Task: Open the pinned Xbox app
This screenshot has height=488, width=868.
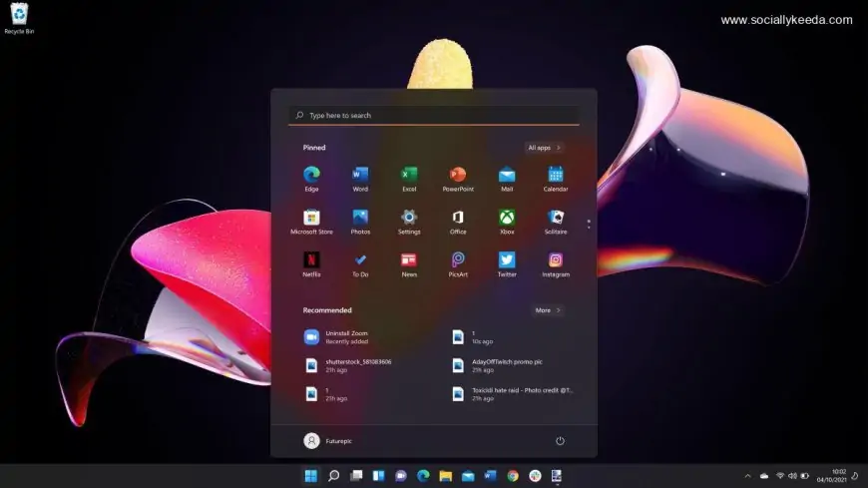Action: [507, 222]
